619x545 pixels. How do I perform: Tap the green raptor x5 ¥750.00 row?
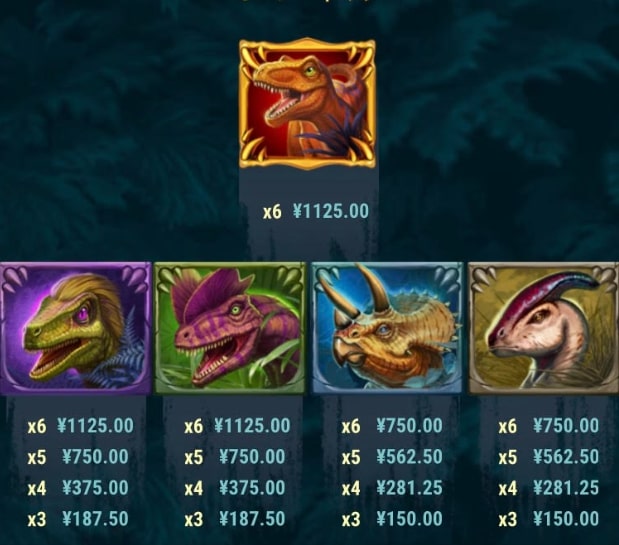[78, 457]
